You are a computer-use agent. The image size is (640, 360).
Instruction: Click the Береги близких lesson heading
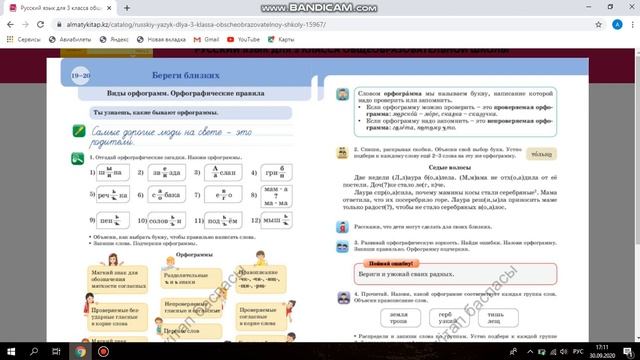click(x=186, y=75)
